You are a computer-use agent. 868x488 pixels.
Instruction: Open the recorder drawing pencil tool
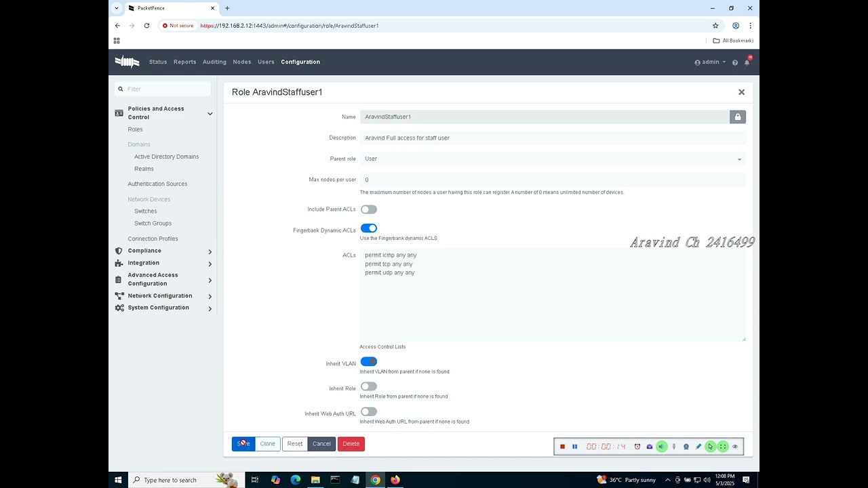[698, 447]
